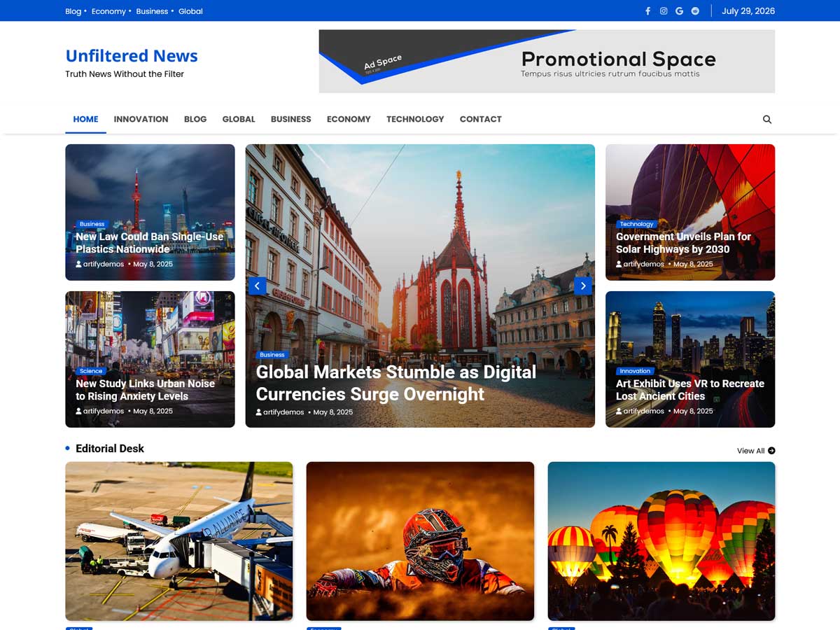This screenshot has height=630, width=840.
Task: Open the Google social icon
Action: tap(679, 11)
